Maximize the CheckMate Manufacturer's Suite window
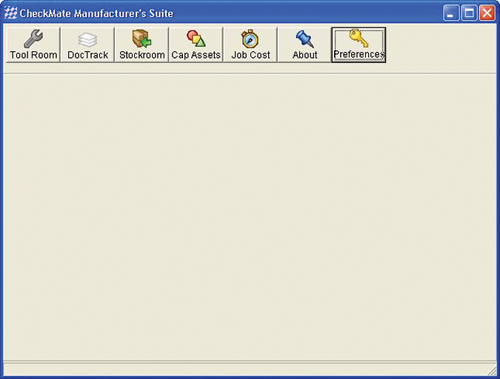Screen dimensions: 500x379 (x=469, y=13)
